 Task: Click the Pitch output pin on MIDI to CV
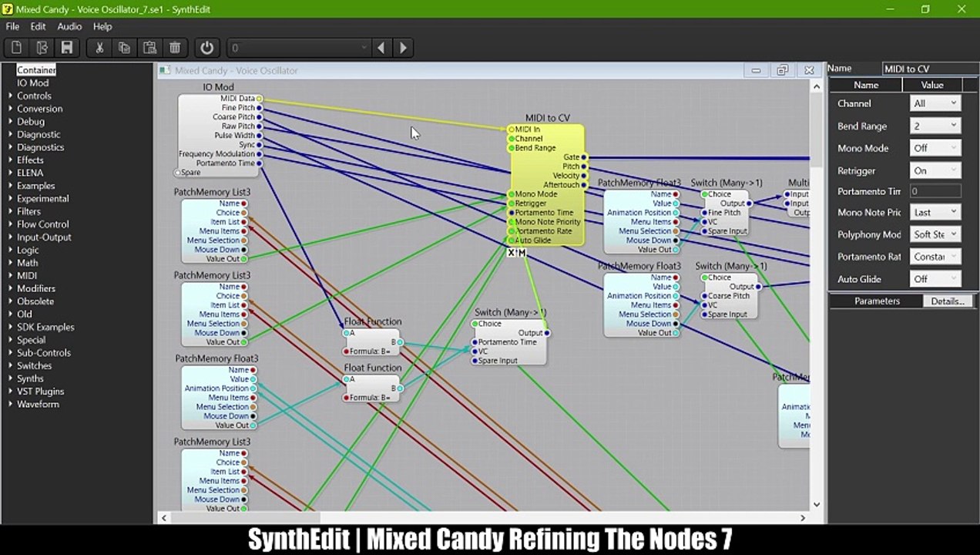coord(583,166)
